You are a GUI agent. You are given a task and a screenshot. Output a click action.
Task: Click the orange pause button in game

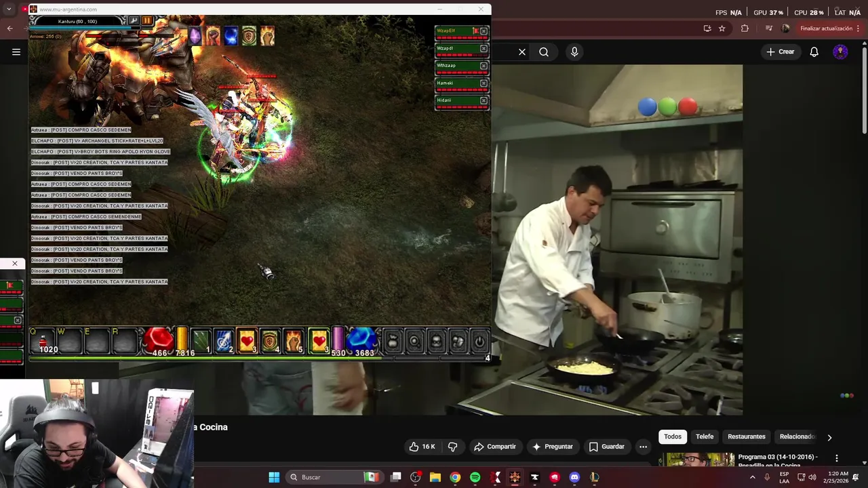pyautogui.click(x=147, y=21)
